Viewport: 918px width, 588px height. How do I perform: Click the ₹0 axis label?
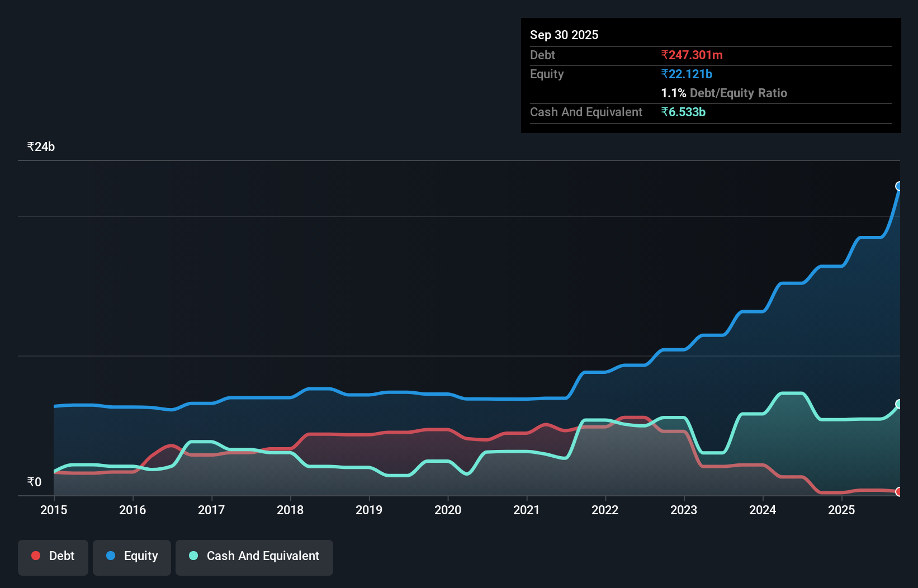click(34, 481)
